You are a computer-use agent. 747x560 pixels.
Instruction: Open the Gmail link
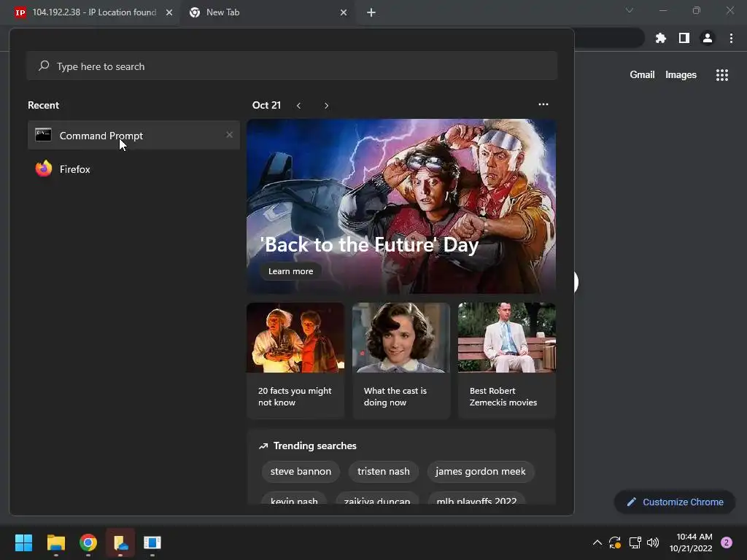click(642, 75)
